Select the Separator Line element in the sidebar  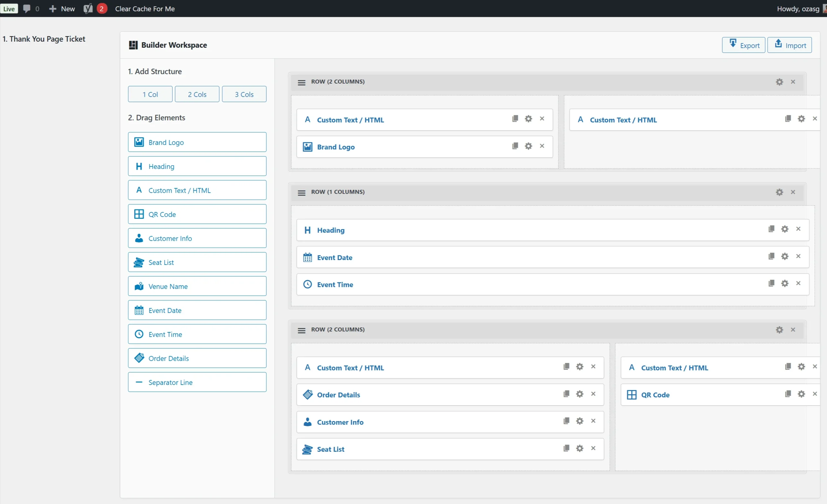[197, 382]
